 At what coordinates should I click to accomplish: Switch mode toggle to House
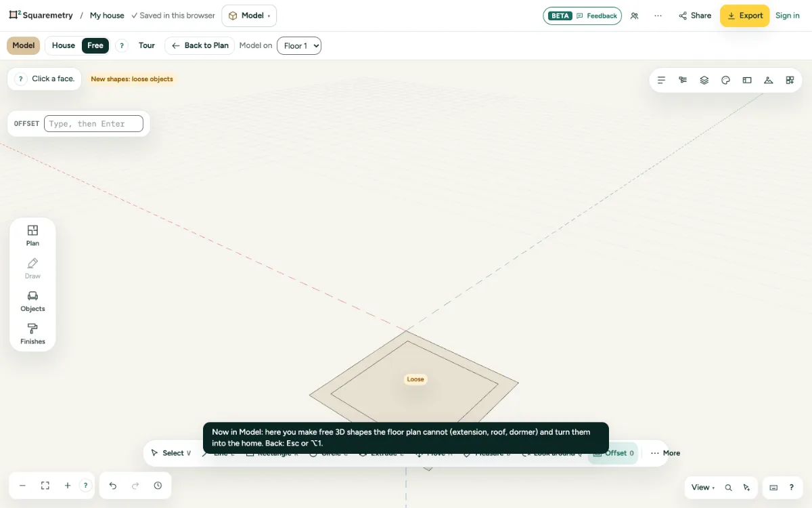pyautogui.click(x=64, y=45)
